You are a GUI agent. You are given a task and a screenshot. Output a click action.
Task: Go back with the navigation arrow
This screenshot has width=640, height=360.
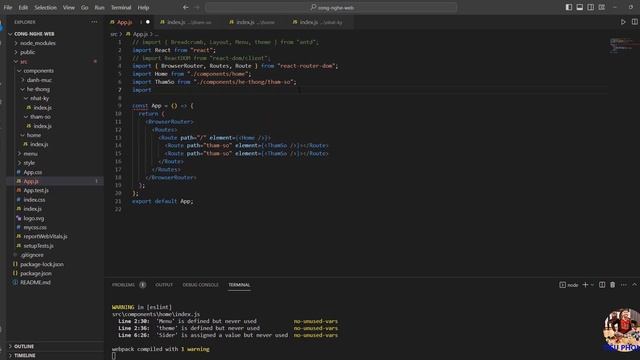click(x=186, y=7)
